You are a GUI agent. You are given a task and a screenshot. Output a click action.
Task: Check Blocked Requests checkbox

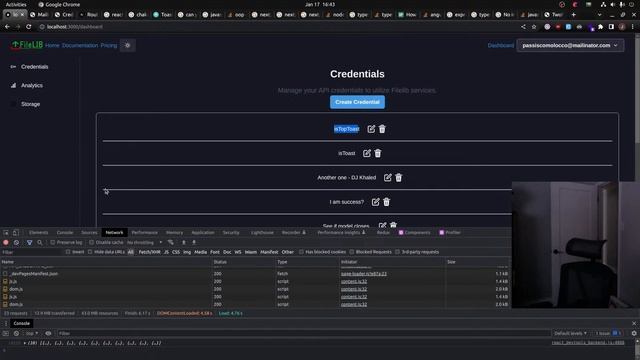click(x=352, y=252)
